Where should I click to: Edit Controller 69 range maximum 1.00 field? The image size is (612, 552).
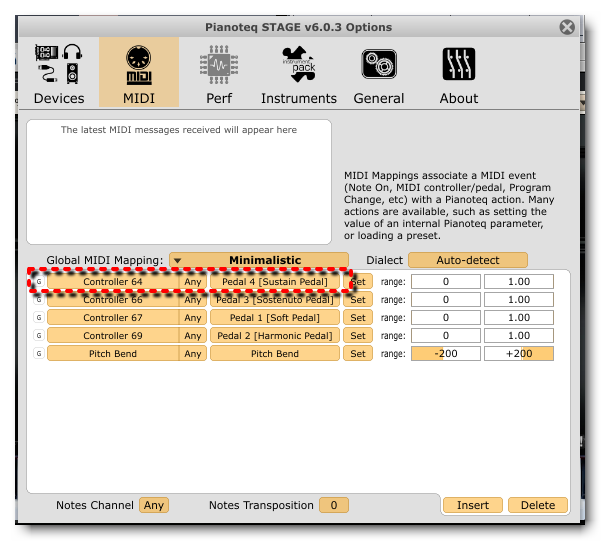519,335
